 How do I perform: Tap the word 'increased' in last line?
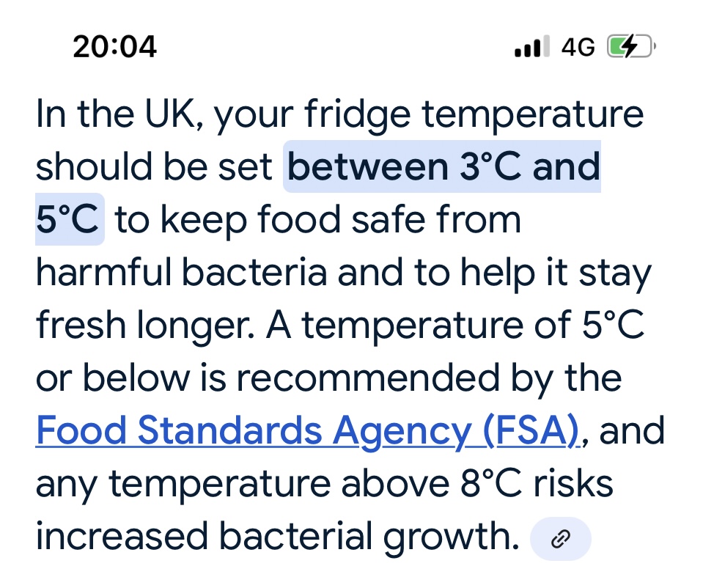pyautogui.click(x=122, y=536)
